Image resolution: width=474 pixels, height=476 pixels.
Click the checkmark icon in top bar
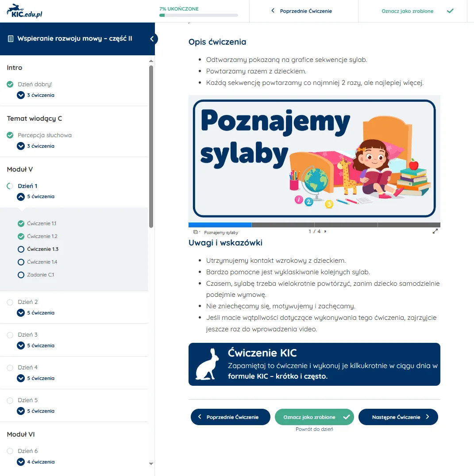450,11
